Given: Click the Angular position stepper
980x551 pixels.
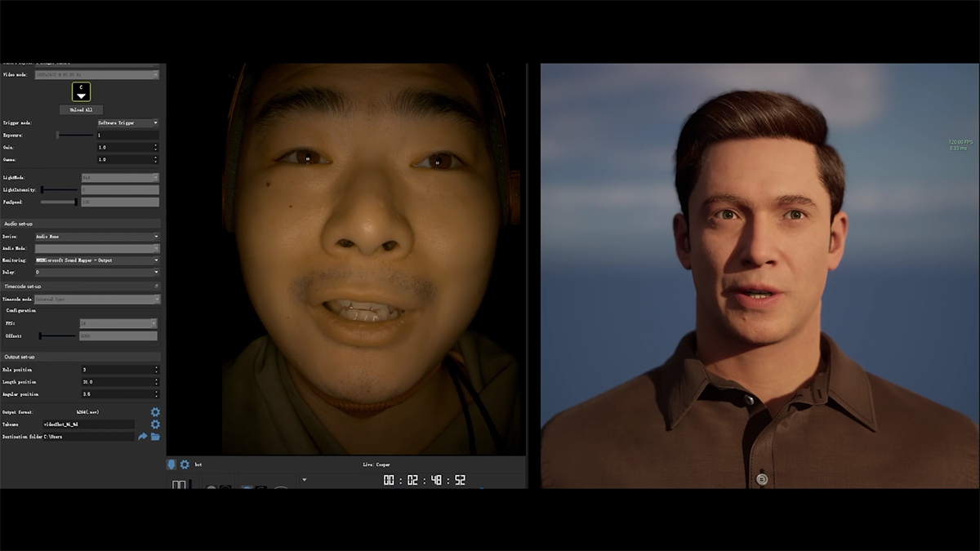Looking at the screenshot, I should pyautogui.click(x=156, y=394).
